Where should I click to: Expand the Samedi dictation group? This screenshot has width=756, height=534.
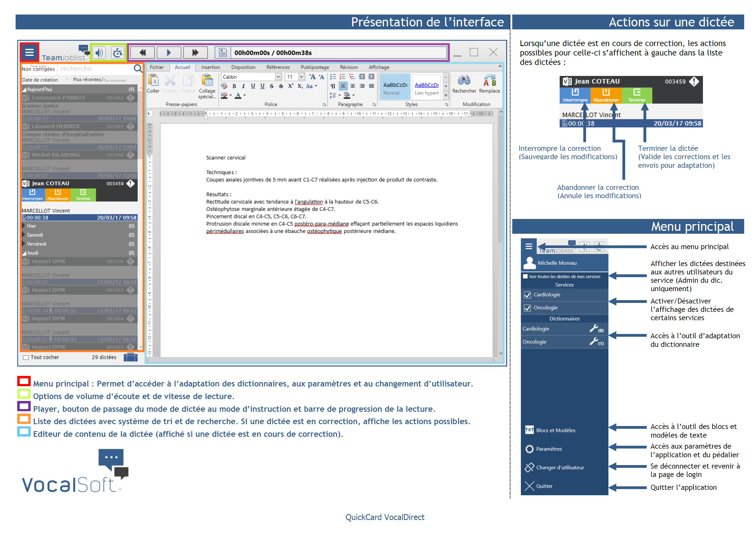click(x=24, y=235)
